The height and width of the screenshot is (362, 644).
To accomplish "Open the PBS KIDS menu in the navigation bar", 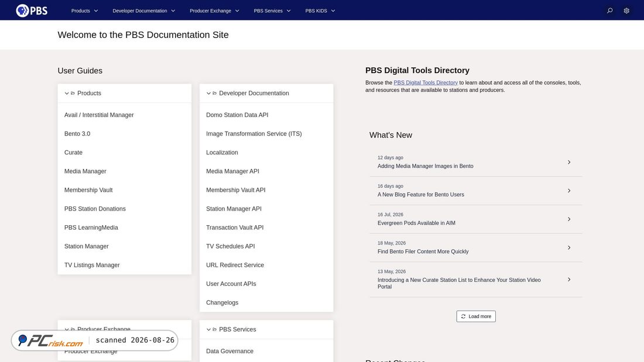I will click(x=320, y=11).
